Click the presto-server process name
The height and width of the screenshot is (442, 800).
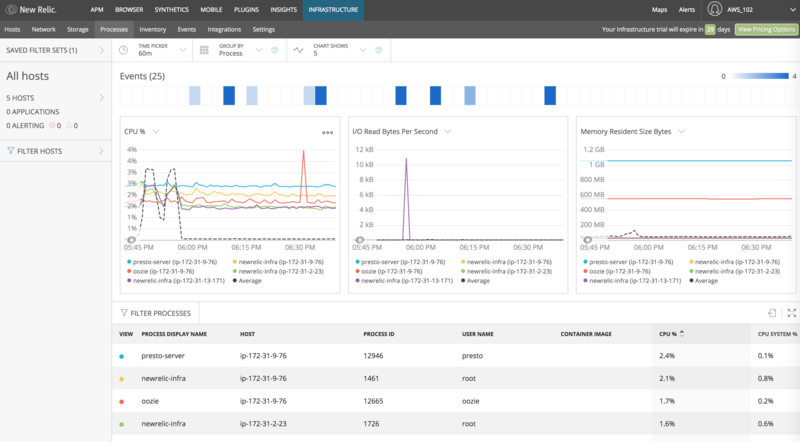163,356
